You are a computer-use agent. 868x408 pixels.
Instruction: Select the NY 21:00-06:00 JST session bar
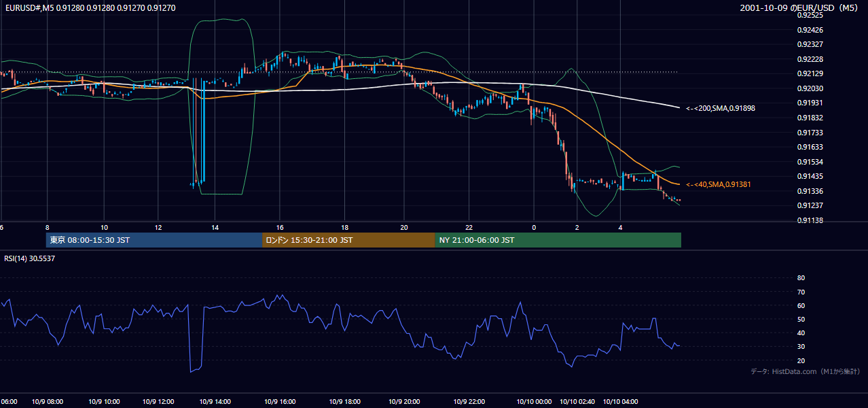click(x=558, y=240)
